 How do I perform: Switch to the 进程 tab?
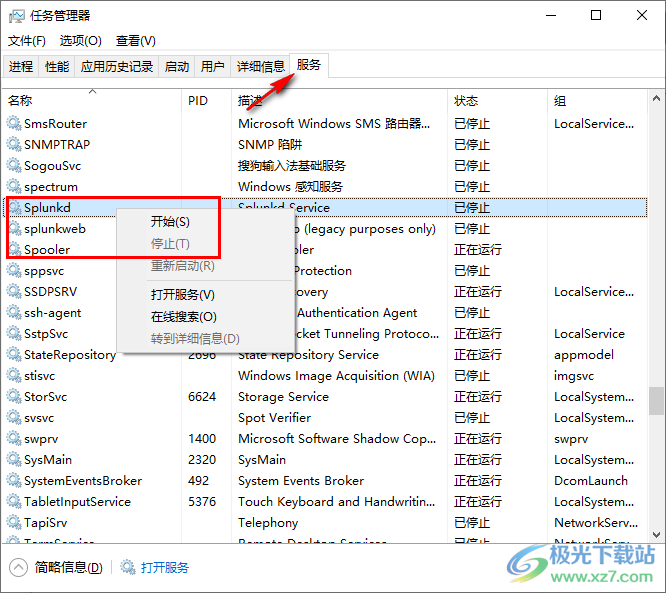point(20,66)
